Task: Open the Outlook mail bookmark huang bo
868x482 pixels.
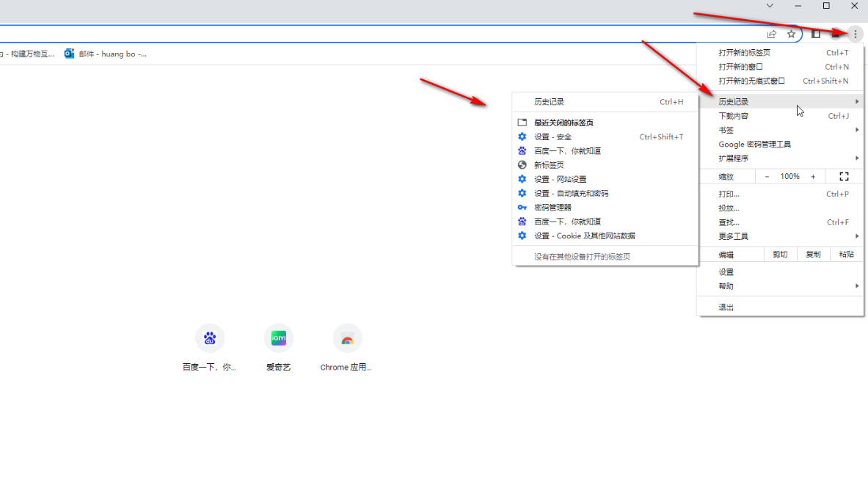Action: tap(106, 54)
